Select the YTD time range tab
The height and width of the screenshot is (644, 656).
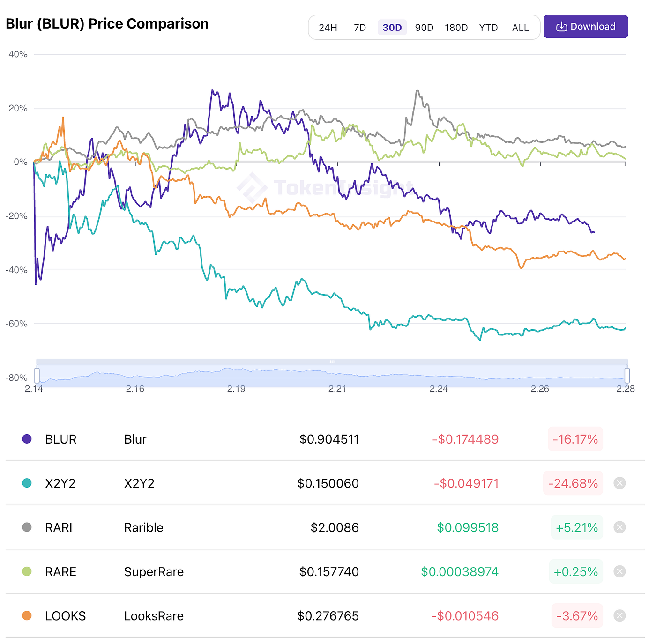(489, 27)
